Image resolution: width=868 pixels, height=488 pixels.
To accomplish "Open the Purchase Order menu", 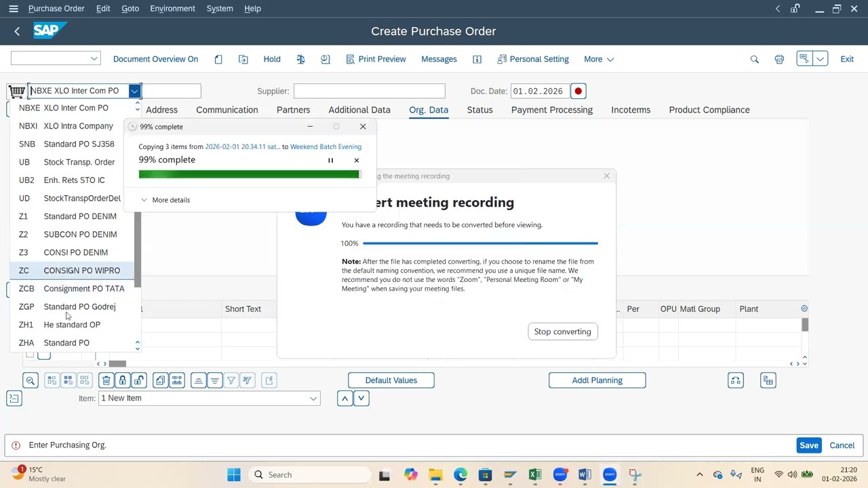I will pyautogui.click(x=56, y=9).
